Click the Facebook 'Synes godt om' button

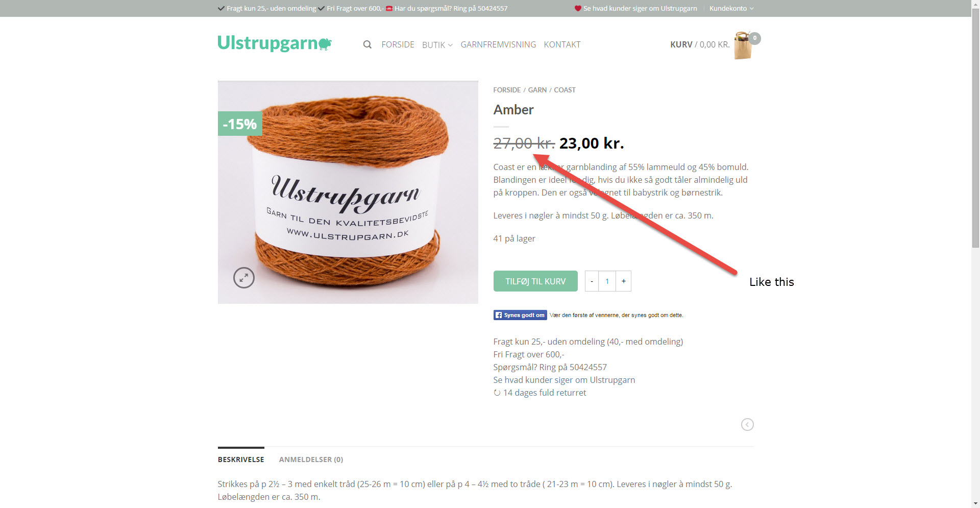[520, 315]
